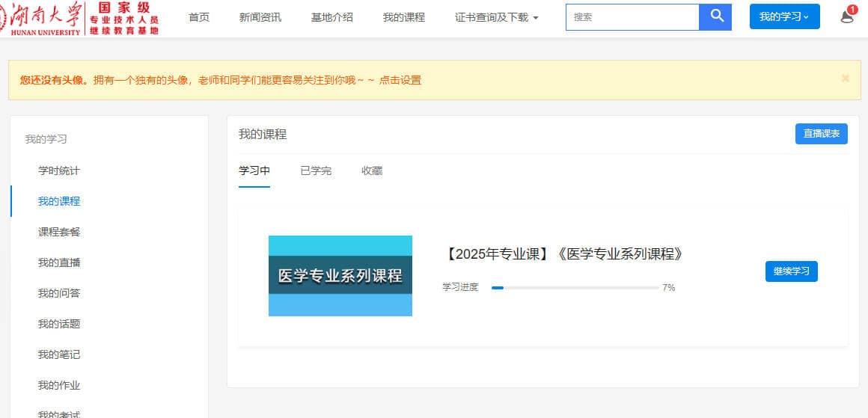Screen dimensions: 868x418
Task: Open the notification bell icon
Action: [847, 16]
